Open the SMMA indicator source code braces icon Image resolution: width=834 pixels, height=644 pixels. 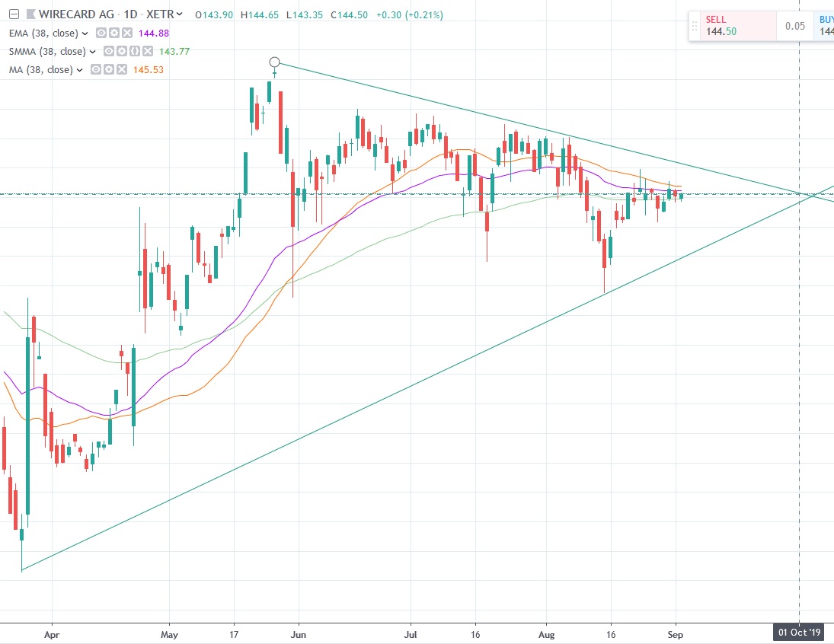pyautogui.click(x=135, y=50)
